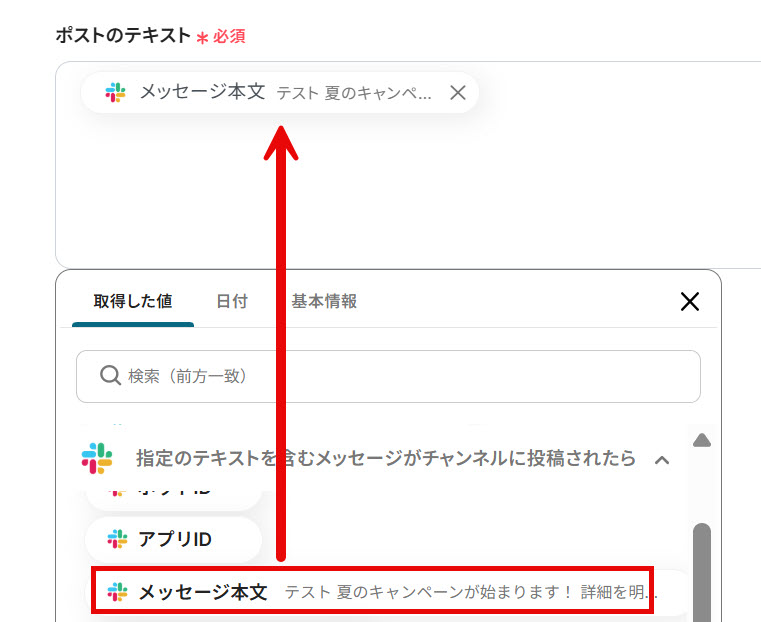Collapse the Slack trigger section chevron
This screenshot has height=622, width=761.
[662, 459]
